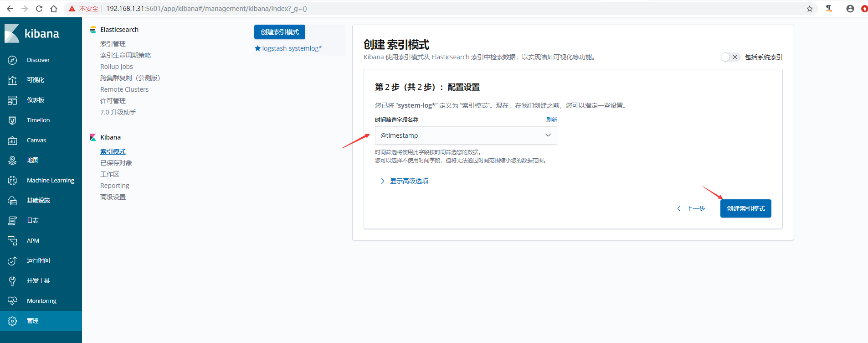Open the 可视化 chart icon
The height and width of the screenshot is (343, 868).
(x=12, y=80)
